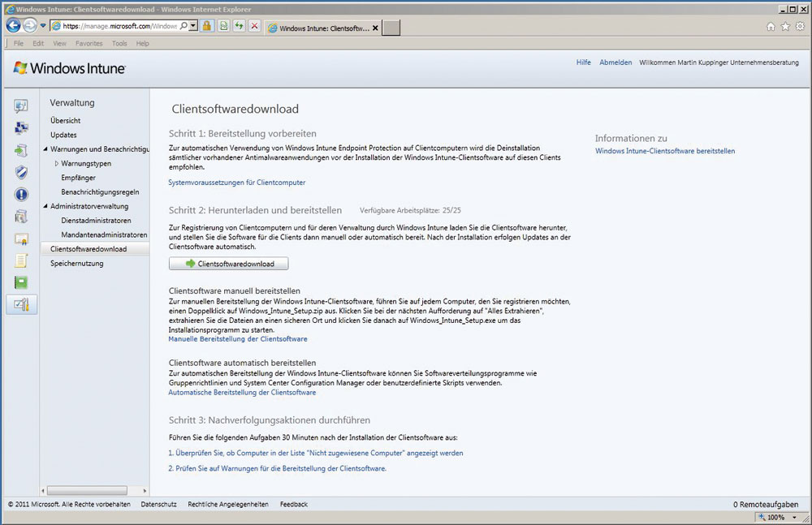Expand the Warnungstypen node
The width and height of the screenshot is (812, 525).
[57, 164]
